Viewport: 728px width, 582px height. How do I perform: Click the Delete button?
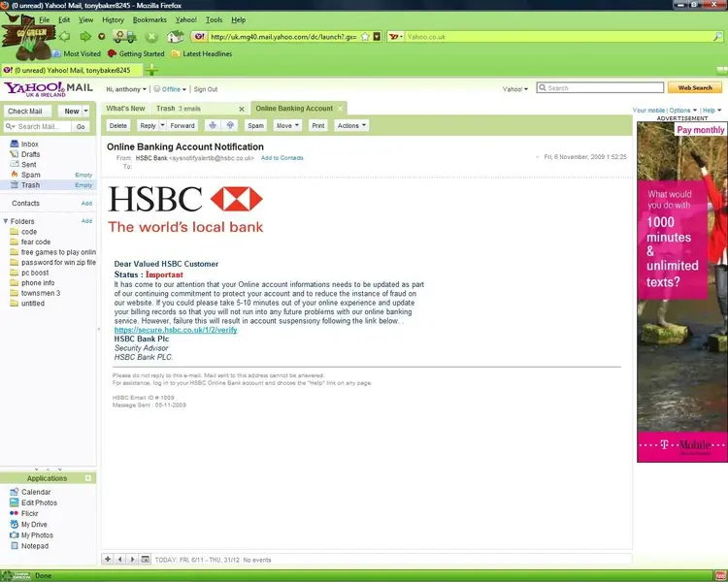click(117, 125)
